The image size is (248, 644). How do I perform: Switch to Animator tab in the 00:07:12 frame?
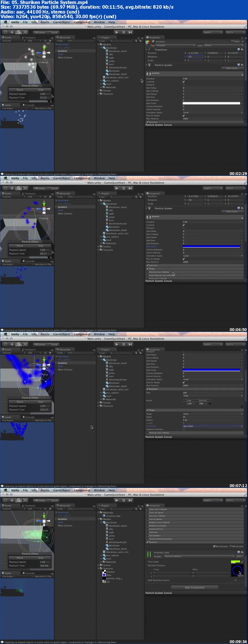click(29, 350)
